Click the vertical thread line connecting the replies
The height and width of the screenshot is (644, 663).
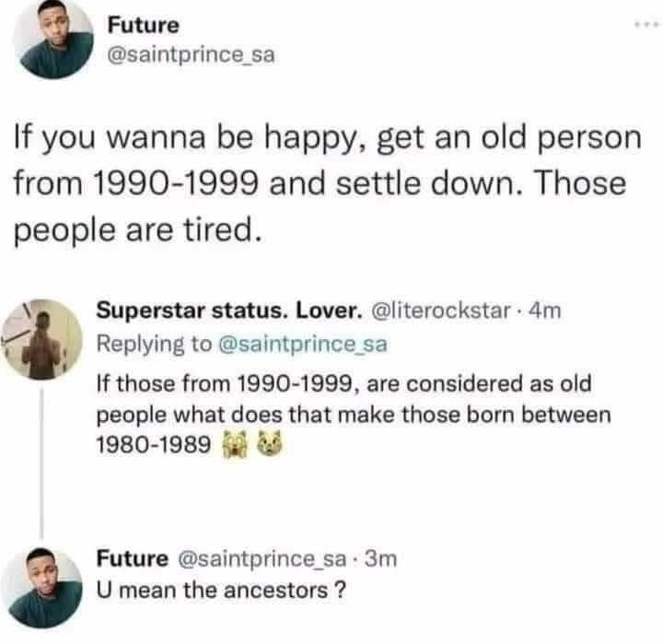click(41, 461)
